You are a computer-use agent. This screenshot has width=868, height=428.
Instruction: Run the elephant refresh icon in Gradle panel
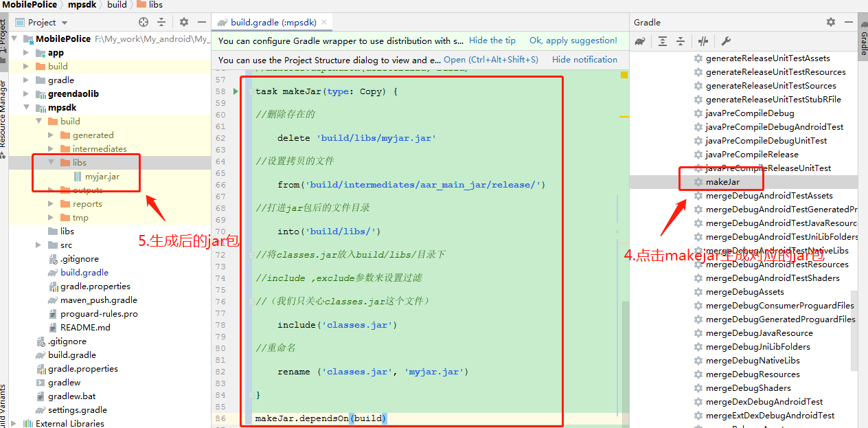(x=639, y=41)
